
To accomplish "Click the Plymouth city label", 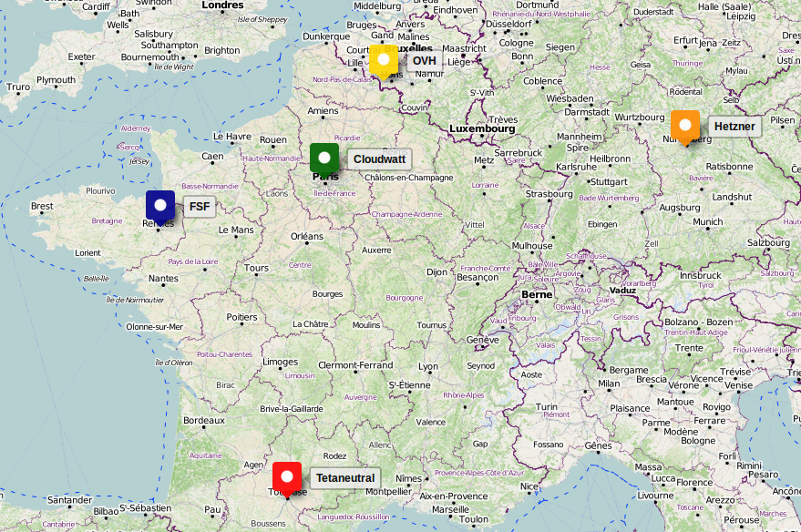I will [x=56, y=80].
